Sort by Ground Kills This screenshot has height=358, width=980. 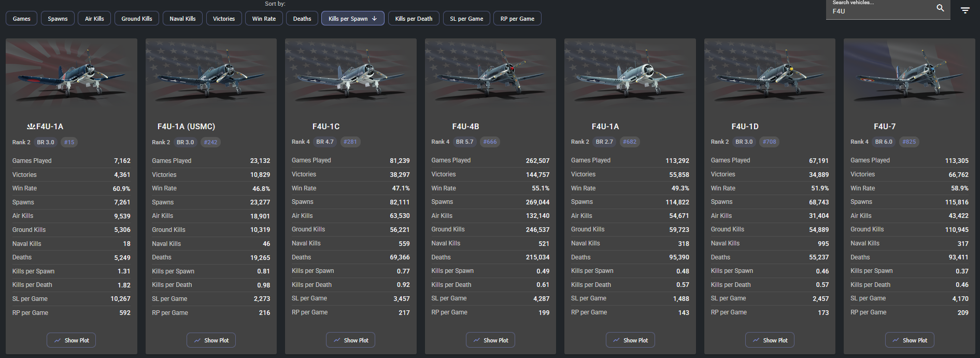[137, 19]
